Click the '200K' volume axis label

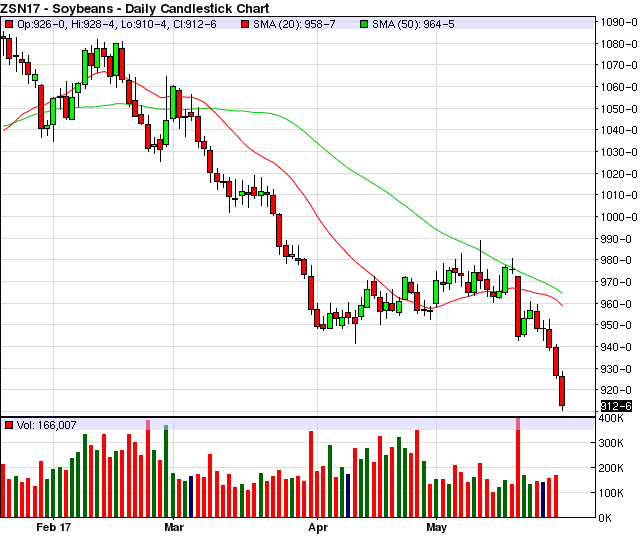click(x=611, y=468)
